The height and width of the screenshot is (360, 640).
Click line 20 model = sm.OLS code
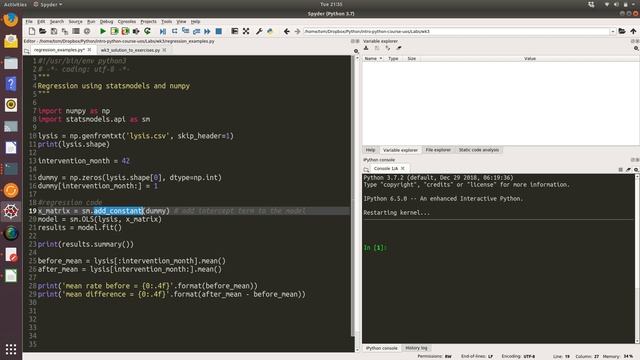point(100,219)
